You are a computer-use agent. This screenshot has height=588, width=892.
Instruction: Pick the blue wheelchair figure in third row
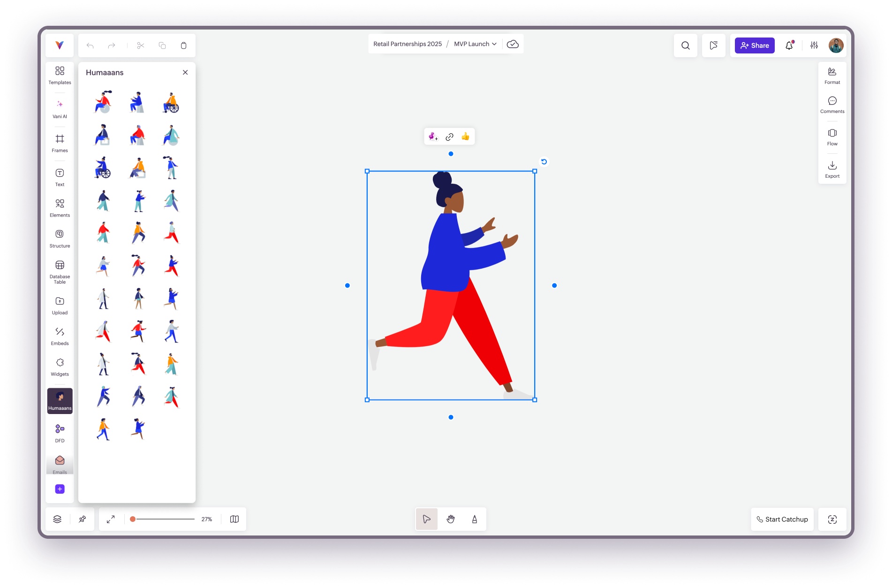click(x=102, y=167)
